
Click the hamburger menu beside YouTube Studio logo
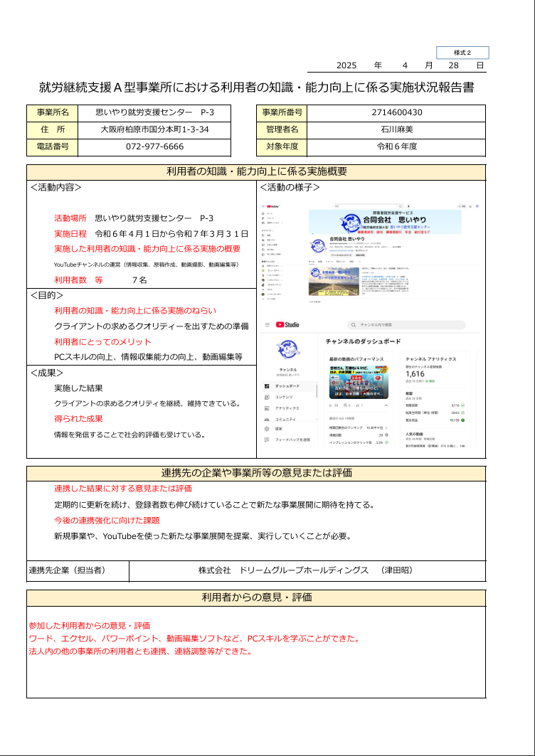(x=267, y=325)
